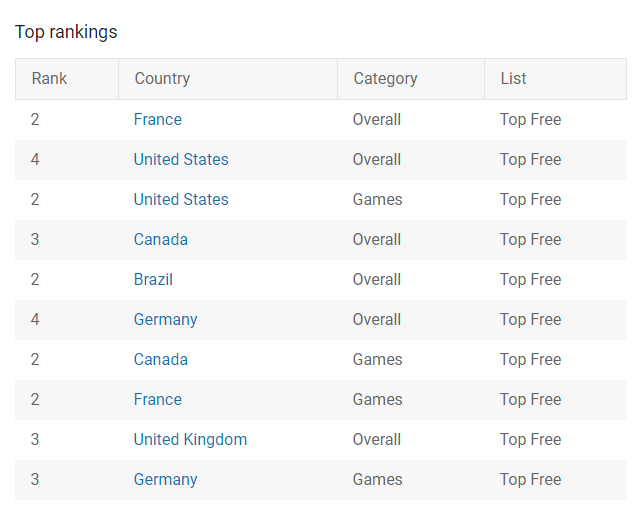636x512 pixels.
Task: Click the Rank column header
Action: click(x=67, y=79)
